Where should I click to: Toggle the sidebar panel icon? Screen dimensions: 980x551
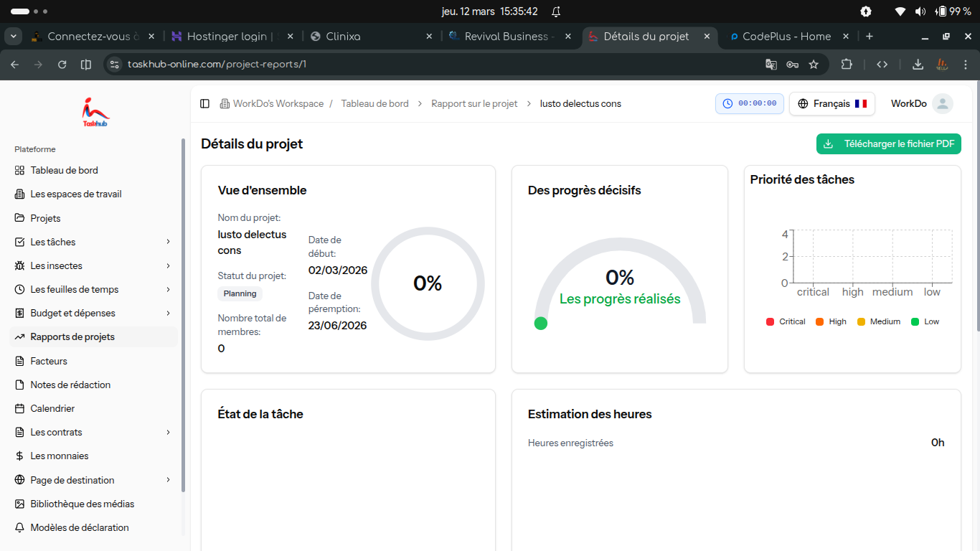(x=204, y=104)
